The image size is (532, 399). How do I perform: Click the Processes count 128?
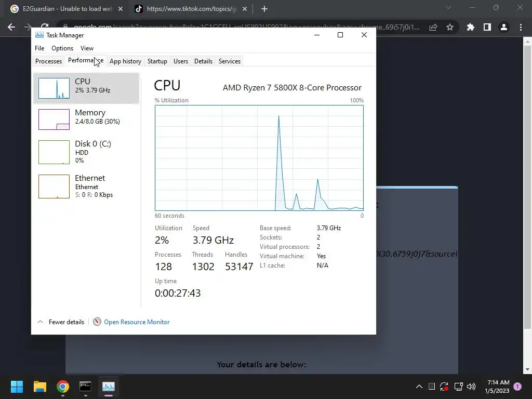(x=164, y=267)
